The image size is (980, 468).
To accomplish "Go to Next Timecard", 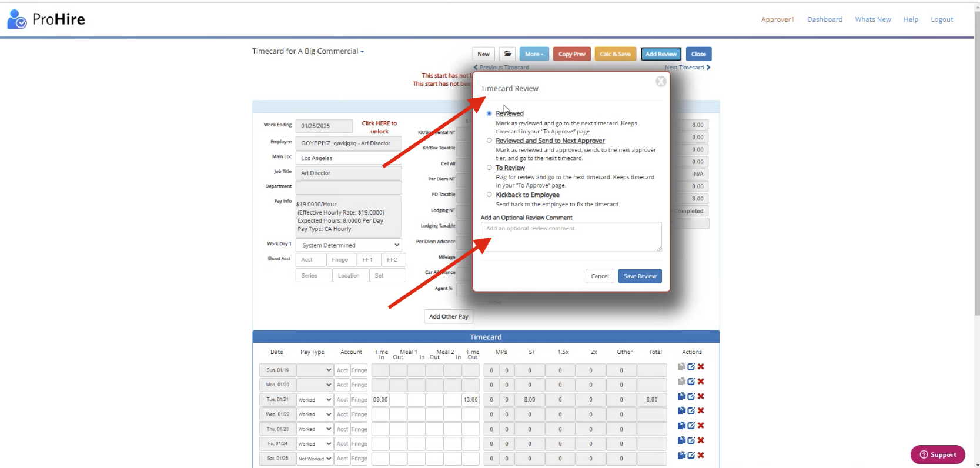I will (x=688, y=68).
